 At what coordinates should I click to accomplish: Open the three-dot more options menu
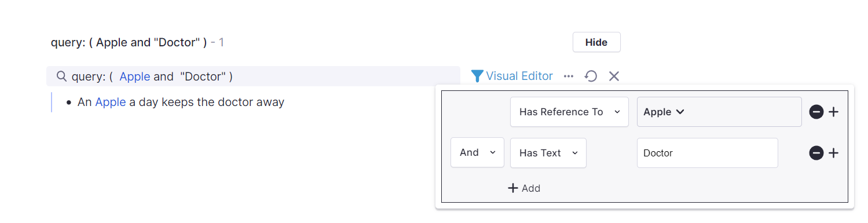tap(569, 76)
